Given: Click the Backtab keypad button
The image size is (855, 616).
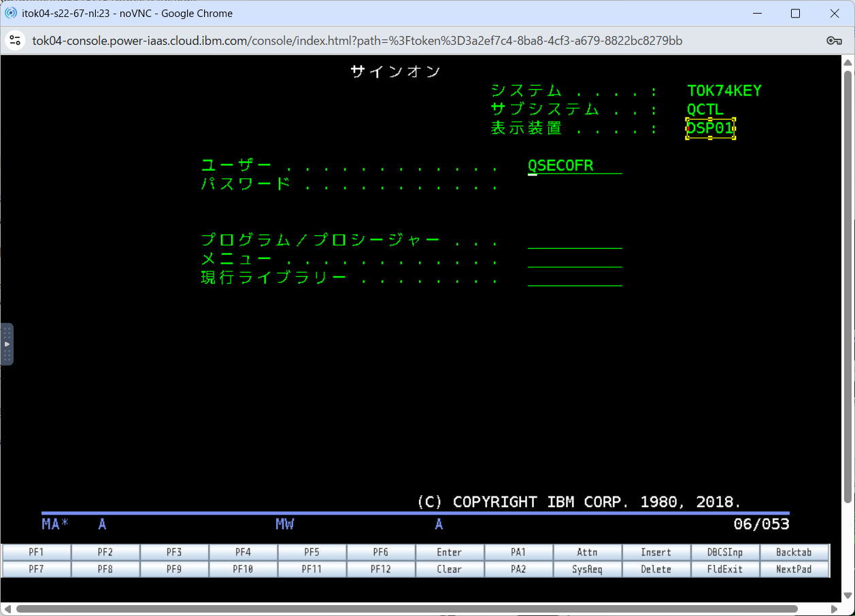Looking at the screenshot, I should [x=794, y=552].
